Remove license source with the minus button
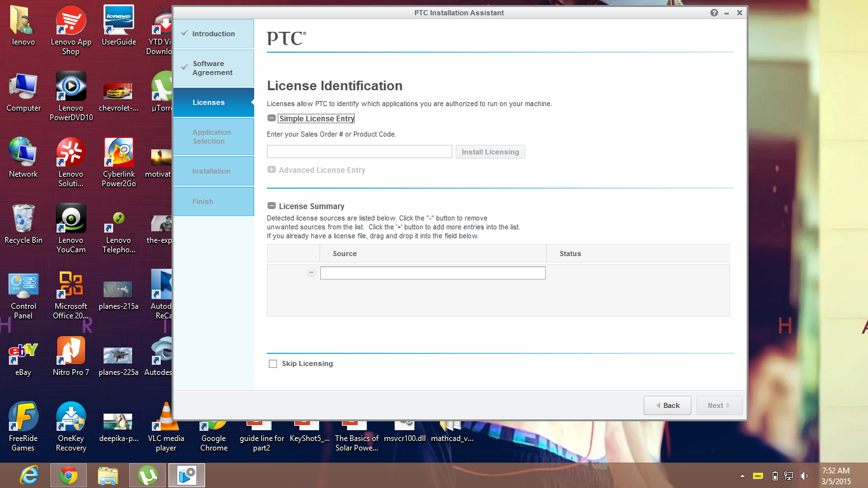Screen dimensions: 868x488 tap(311, 272)
